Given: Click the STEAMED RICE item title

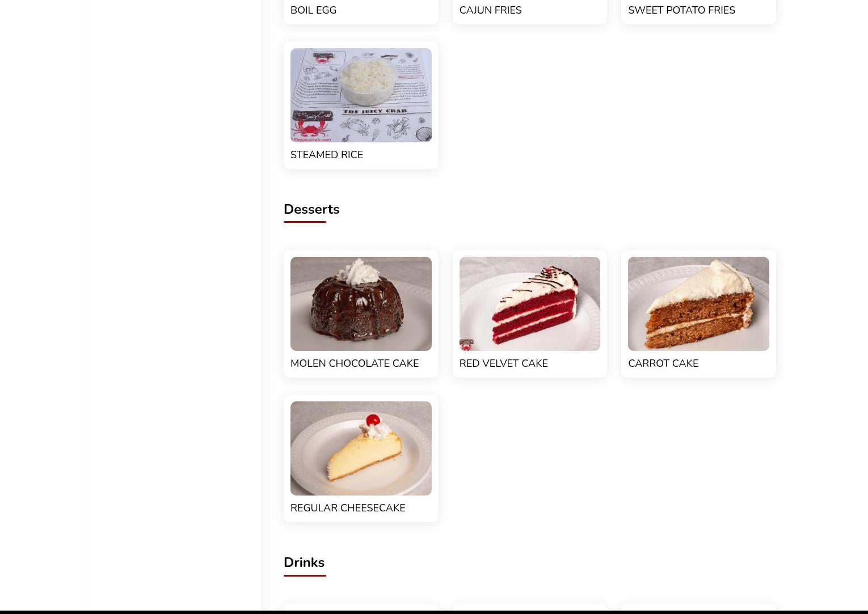Looking at the screenshot, I should [327, 155].
